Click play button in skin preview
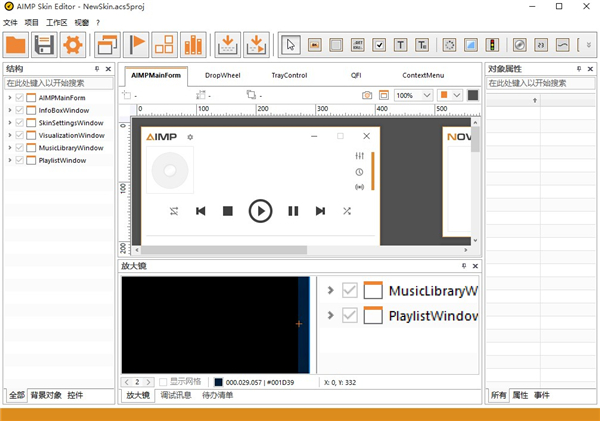This screenshot has height=421, width=600. [x=260, y=211]
